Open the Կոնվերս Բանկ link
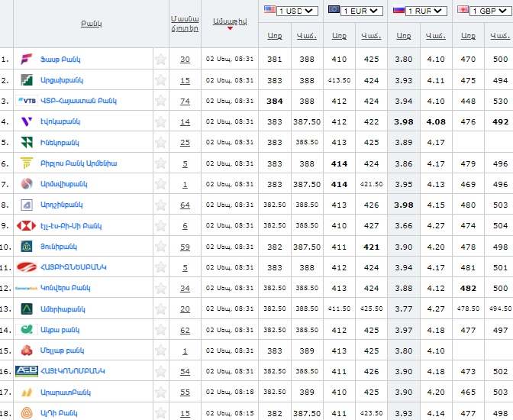Viewport: 513px width, 420px height. pos(66,288)
